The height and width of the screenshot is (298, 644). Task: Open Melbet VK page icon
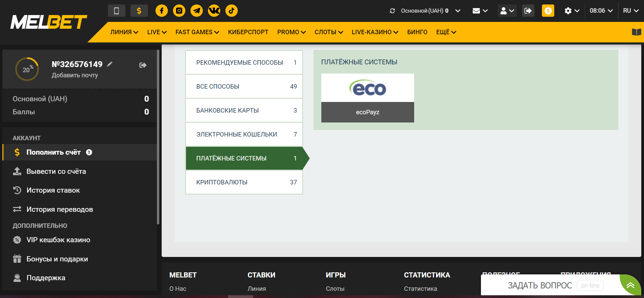(214, 11)
